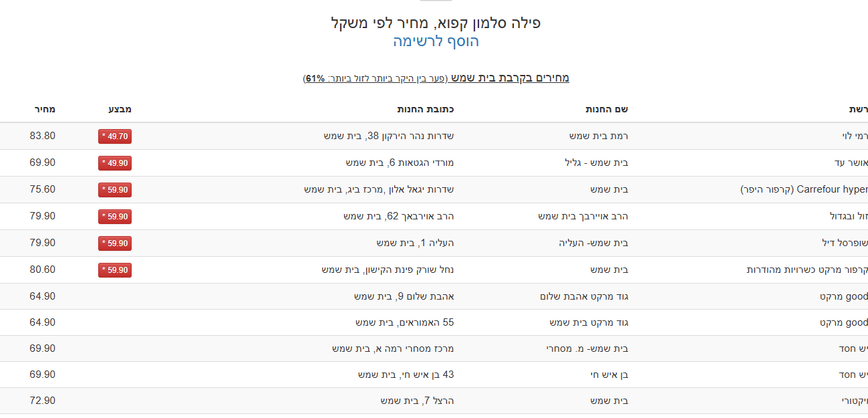This screenshot has width=868, height=418.
Task: Click the שם החנות column header
Action: [607, 109]
